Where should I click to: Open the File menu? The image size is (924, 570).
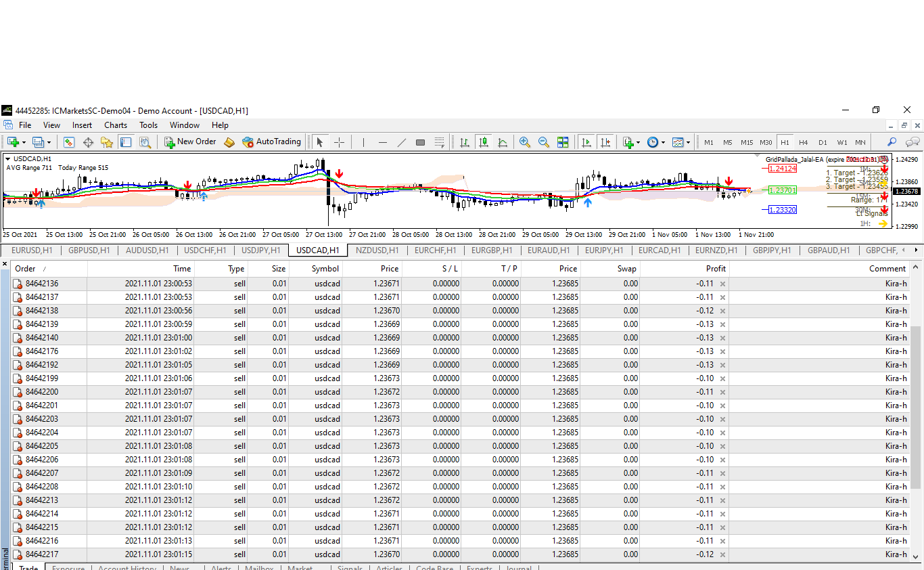point(25,125)
